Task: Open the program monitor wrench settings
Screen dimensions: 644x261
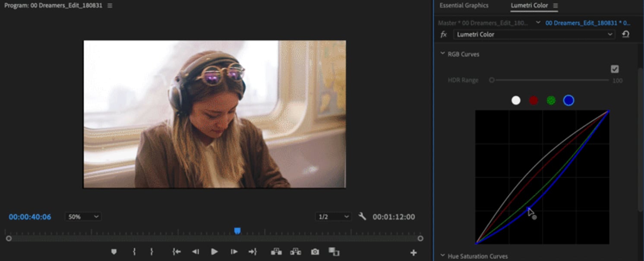Action: point(362,216)
